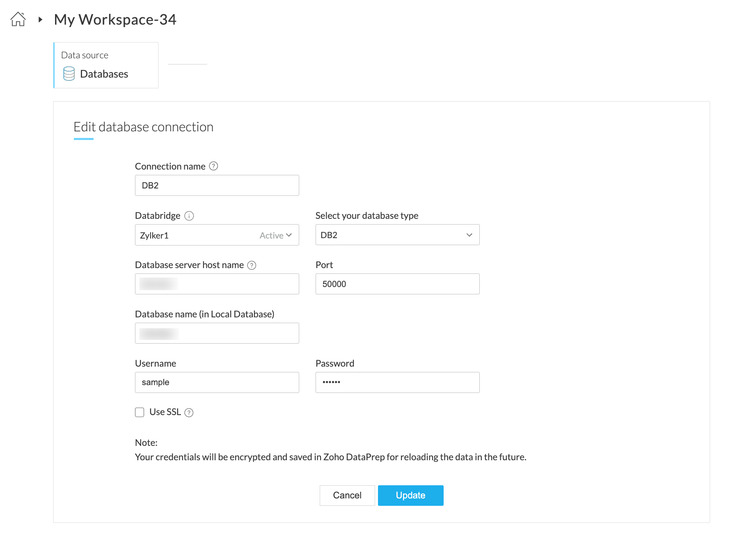The image size is (742, 560).
Task: Focus the Password input field
Action: tap(397, 383)
